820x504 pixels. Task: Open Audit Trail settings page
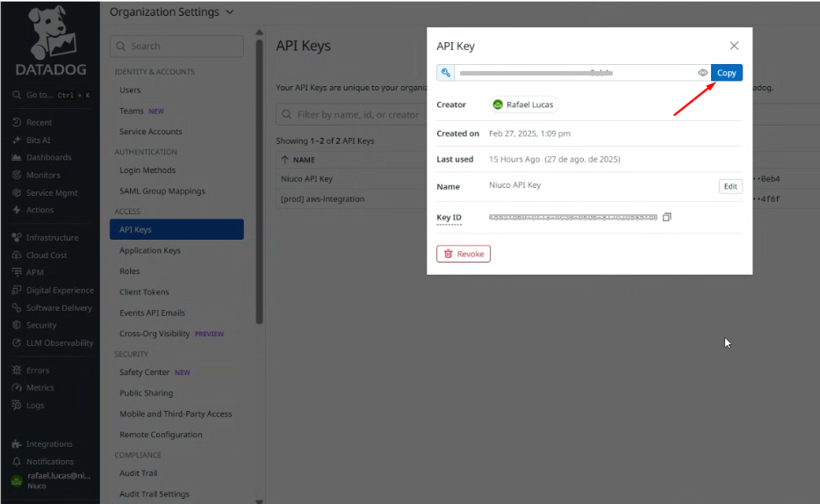click(138, 473)
